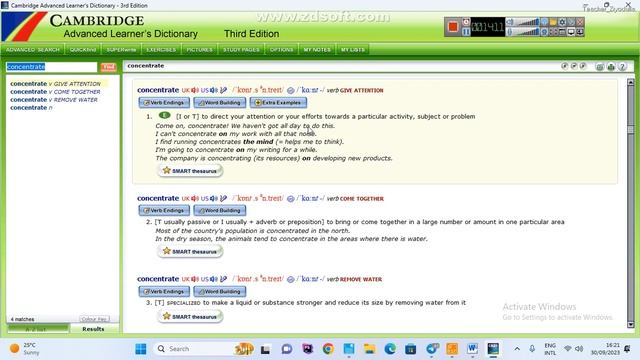
Task: Open SMART thesaurus under definition 2
Action: [x=190, y=251]
